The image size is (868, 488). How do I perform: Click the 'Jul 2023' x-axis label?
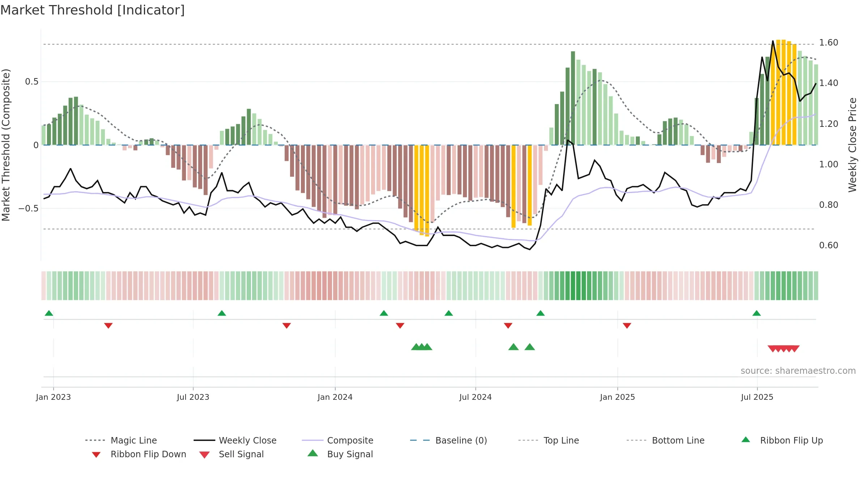pyautogui.click(x=193, y=397)
